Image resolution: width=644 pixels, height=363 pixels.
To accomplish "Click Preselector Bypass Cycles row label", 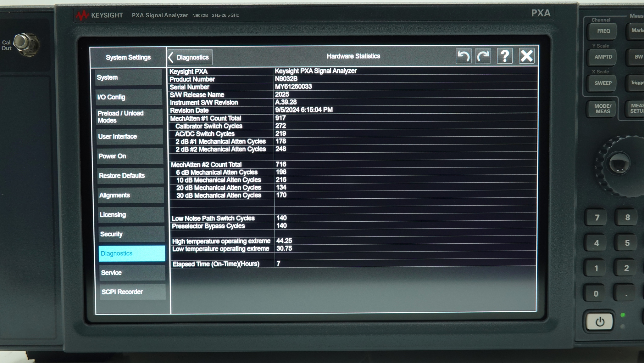I will pyautogui.click(x=208, y=226).
